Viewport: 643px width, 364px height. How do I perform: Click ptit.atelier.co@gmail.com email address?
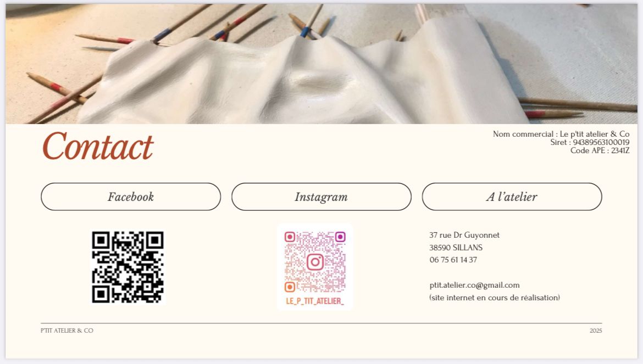tap(474, 285)
